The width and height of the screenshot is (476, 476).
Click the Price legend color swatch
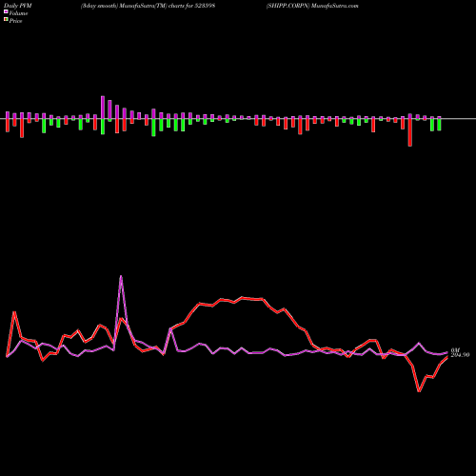click(x=6, y=20)
